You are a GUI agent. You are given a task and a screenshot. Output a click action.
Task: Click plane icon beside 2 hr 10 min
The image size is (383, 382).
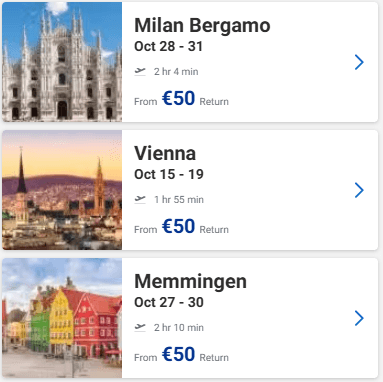point(140,327)
